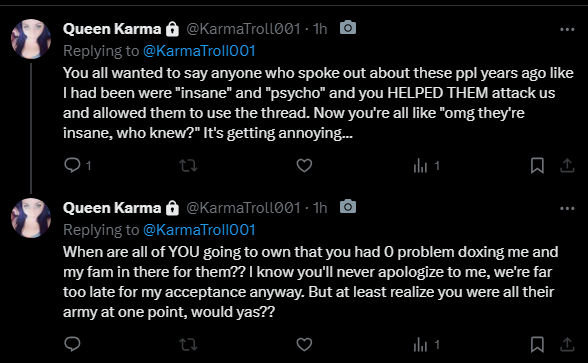Share the second tweet via upload icon
588x363 pixels.
pos(567,344)
